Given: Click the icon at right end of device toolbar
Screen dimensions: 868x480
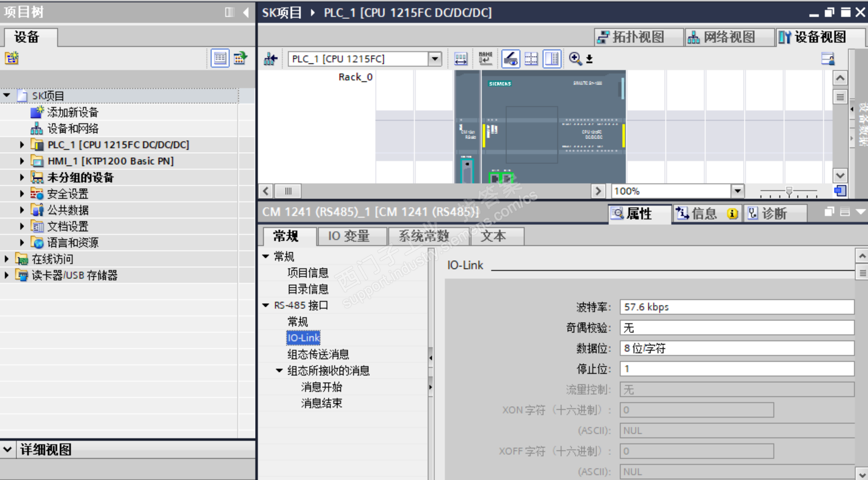Looking at the screenshot, I should 827,58.
